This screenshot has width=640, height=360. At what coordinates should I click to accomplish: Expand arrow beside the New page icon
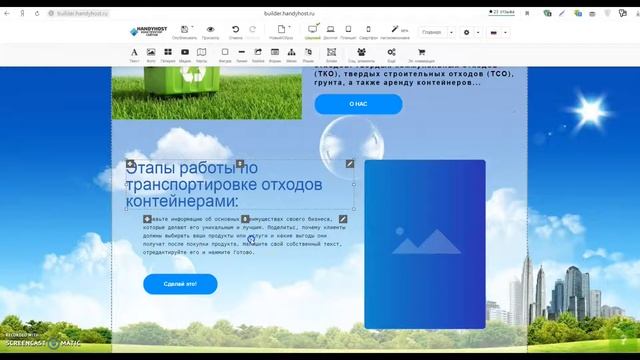(x=289, y=27)
